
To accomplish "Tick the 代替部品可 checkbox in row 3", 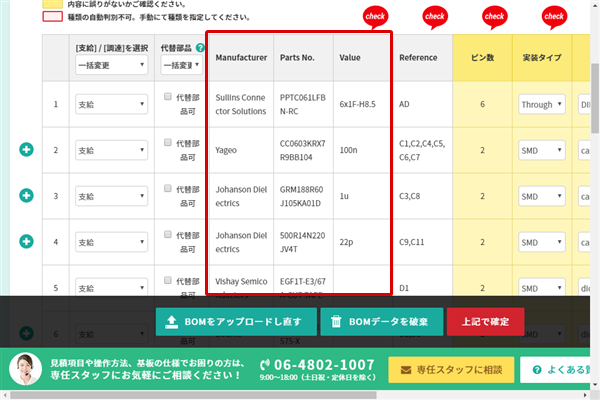I will 168,188.
